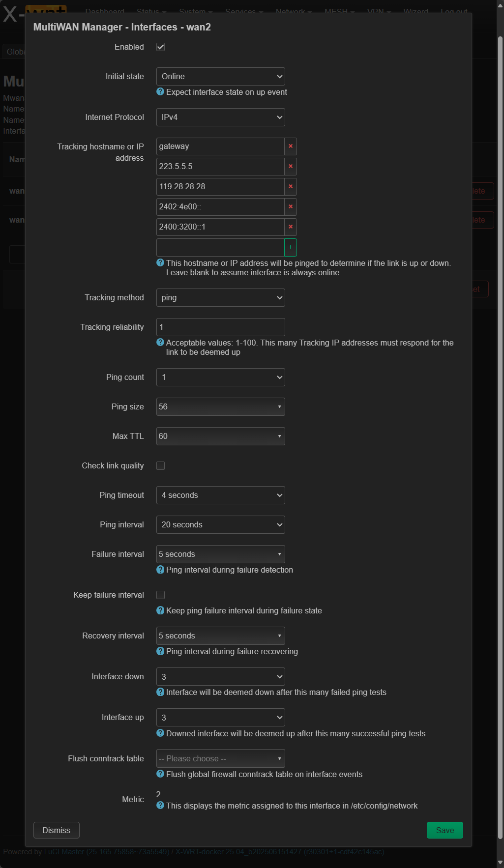Open the Interface down dropdown

pyautogui.click(x=221, y=677)
